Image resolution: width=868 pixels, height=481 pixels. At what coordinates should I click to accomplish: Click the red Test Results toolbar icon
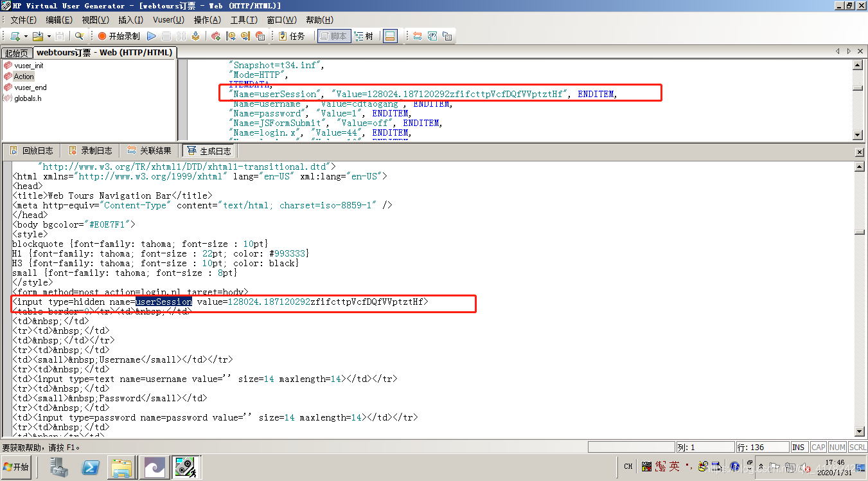pyautogui.click(x=260, y=36)
